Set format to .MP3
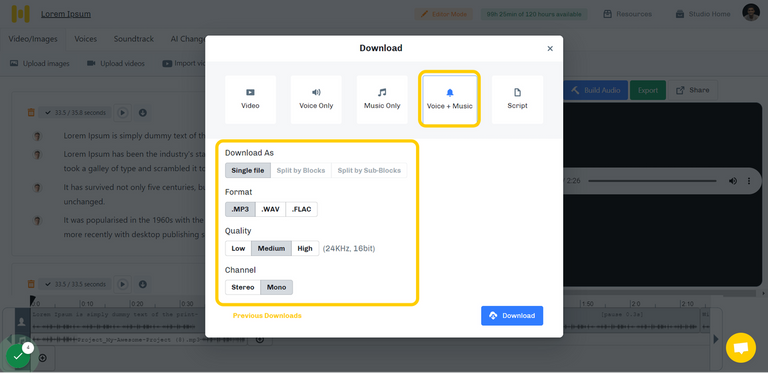Viewport: 768px width, 373px height. 240,210
